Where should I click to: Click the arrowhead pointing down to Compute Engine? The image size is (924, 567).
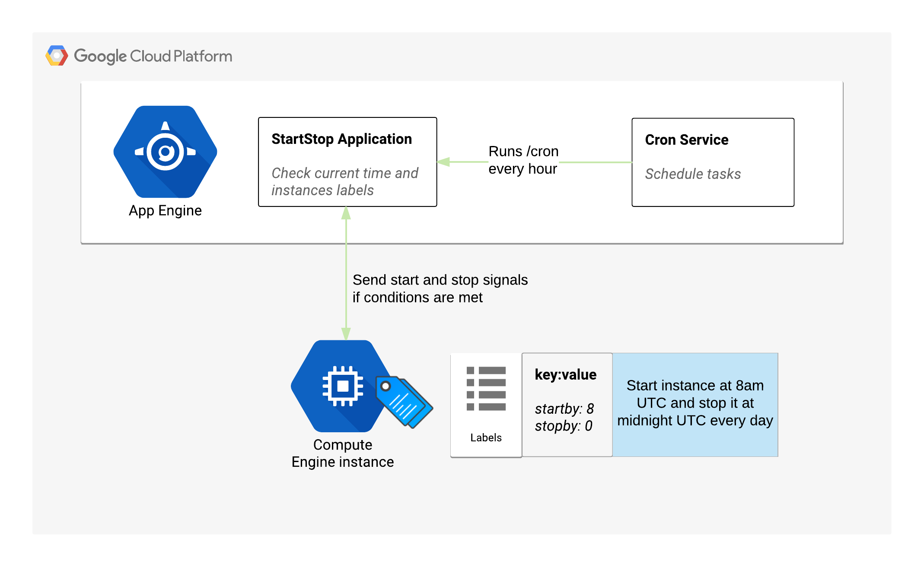(x=346, y=334)
